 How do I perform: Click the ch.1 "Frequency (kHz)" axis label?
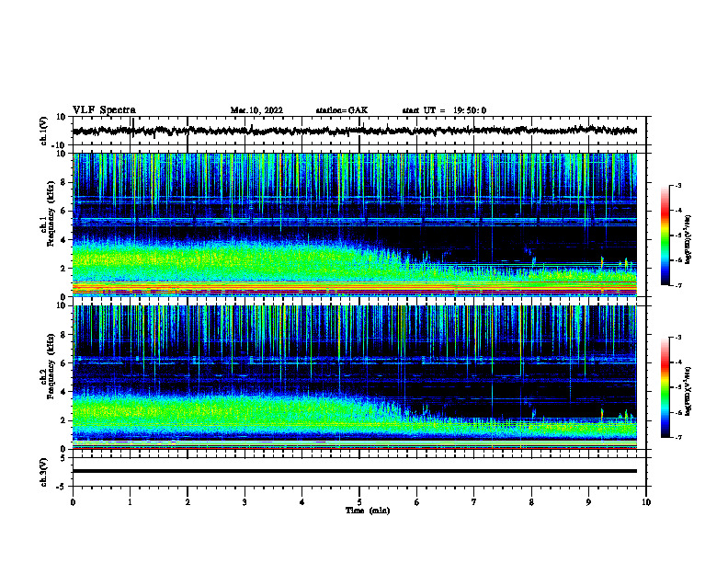click(x=51, y=214)
